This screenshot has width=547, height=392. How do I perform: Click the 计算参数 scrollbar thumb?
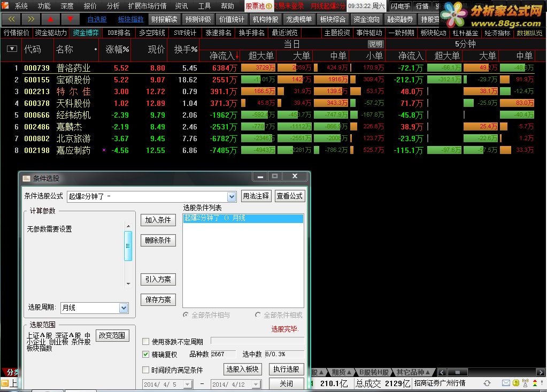[x=128, y=246]
